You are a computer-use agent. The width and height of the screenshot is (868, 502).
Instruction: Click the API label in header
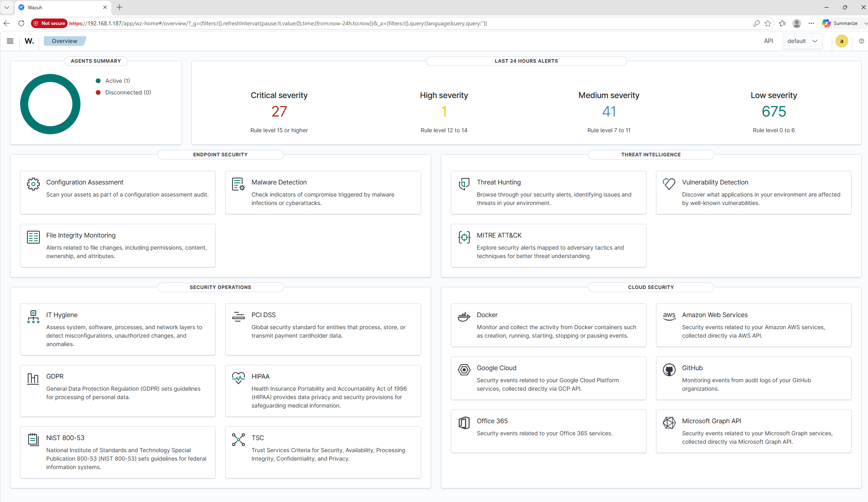point(769,41)
